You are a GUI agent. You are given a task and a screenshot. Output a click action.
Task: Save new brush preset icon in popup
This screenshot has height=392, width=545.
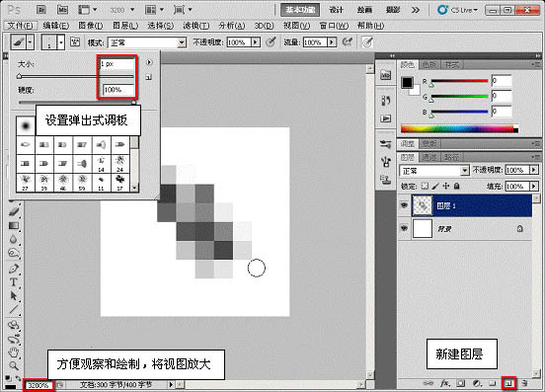[x=149, y=77]
